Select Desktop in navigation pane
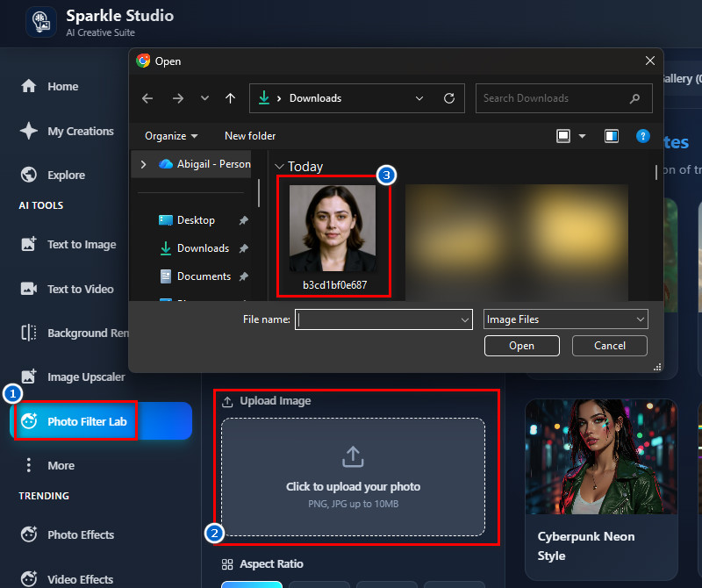The height and width of the screenshot is (588, 702). point(187,220)
